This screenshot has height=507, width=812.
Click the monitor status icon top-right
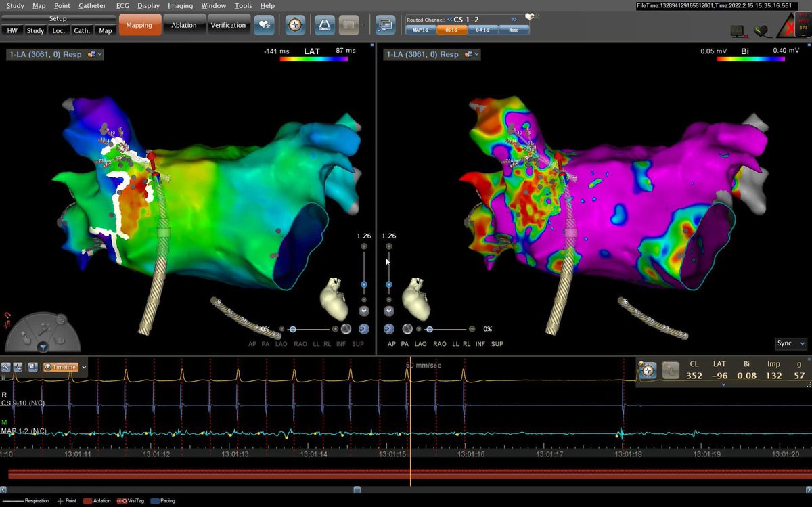pos(738,30)
